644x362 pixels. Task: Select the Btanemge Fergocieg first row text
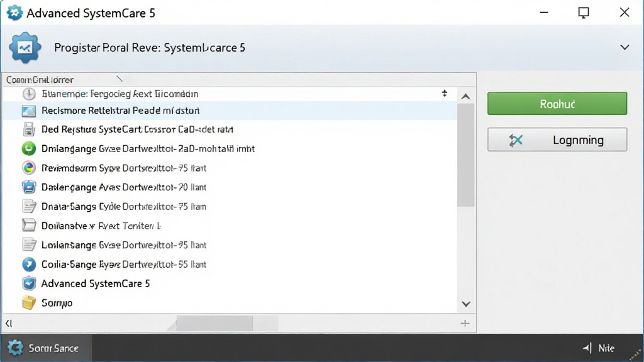pyautogui.click(x=120, y=94)
